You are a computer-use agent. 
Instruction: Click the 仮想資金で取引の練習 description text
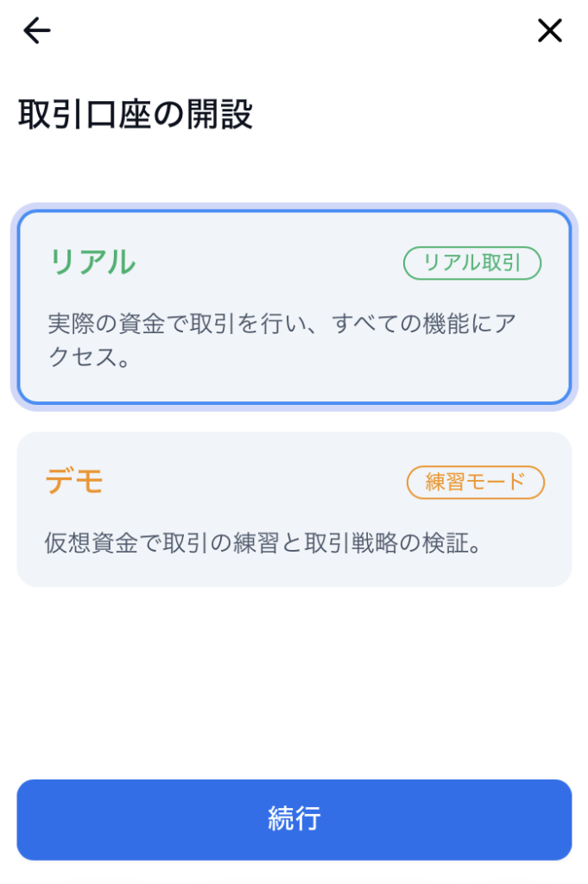pos(262,543)
